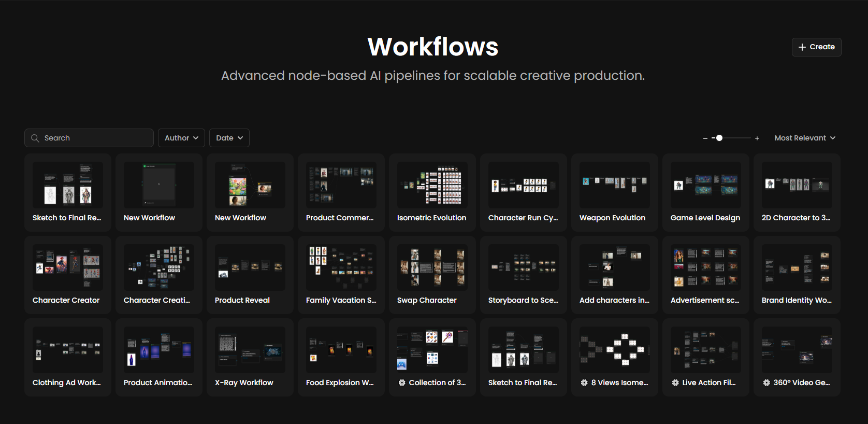The image size is (868, 424).
Task: Adjust the thumbnail size slider handle
Action: click(719, 138)
